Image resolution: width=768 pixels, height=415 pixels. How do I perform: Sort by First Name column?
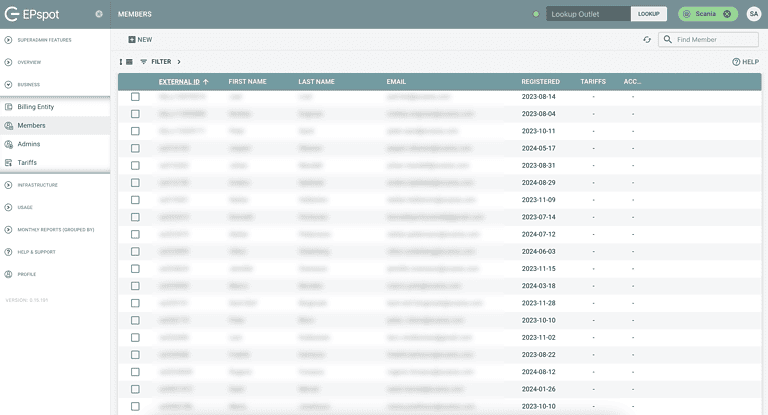point(247,82)
